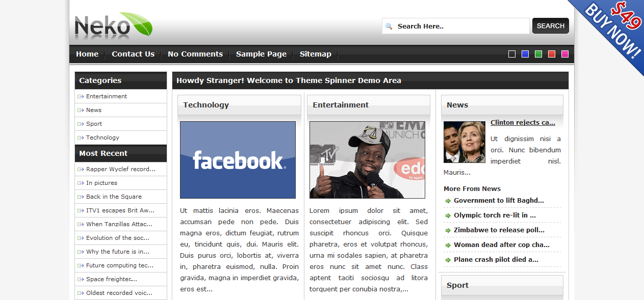Image resolution: width=644 pixels, height=300 pixels.
Task: Open the Sitemap menu item
Action: tap(316, 54)
